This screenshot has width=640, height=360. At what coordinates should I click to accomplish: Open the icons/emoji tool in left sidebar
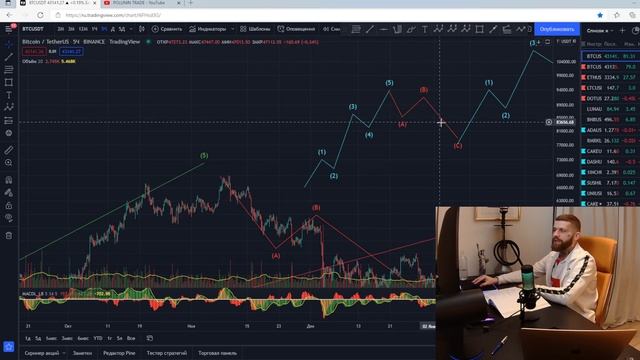click(9, 133)
